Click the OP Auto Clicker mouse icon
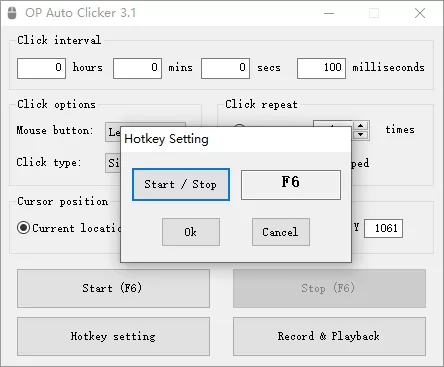Screen dimensions: 444x367 click(12, 13)
